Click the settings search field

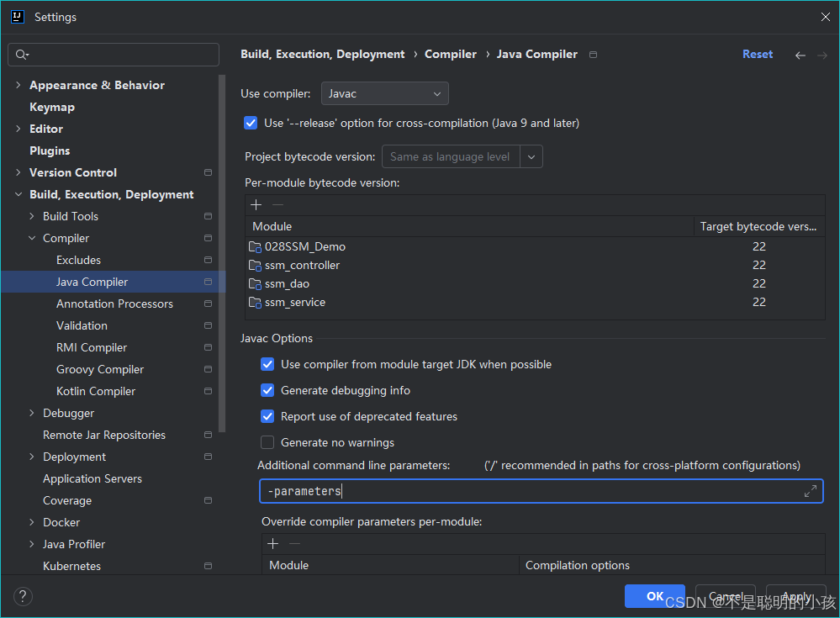click(x=114, y=54)
